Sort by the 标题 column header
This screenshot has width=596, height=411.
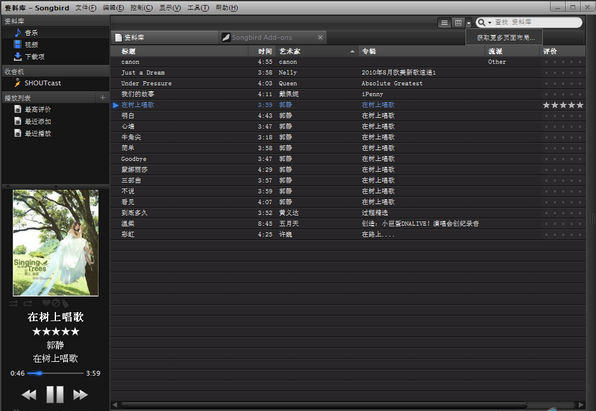(x=179, y=51)
